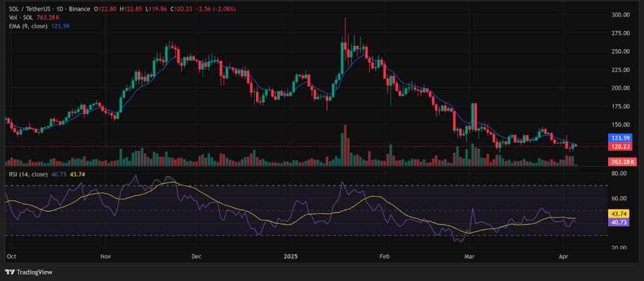The image size is (644, 281).
Task: Click the Dec label on time axis
Action: tap(196, 256)
